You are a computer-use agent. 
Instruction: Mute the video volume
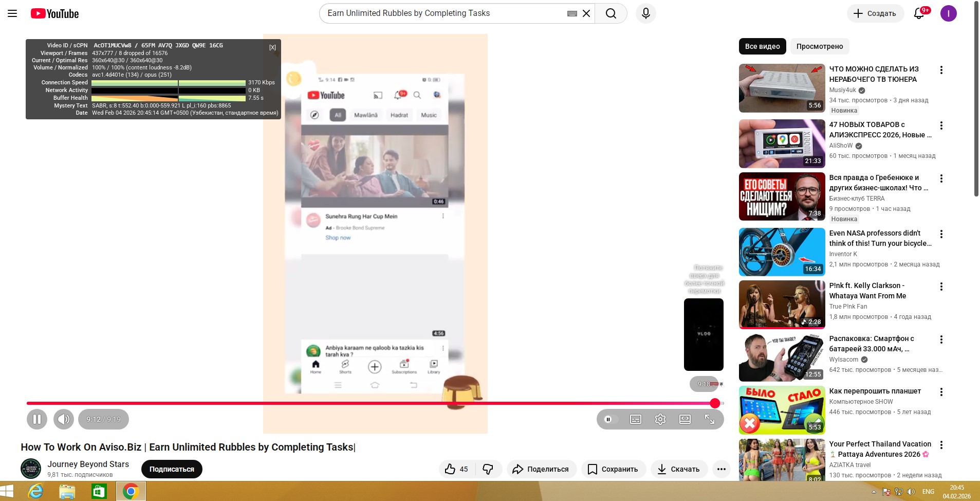pyautogui.click(x=64, y=419)
